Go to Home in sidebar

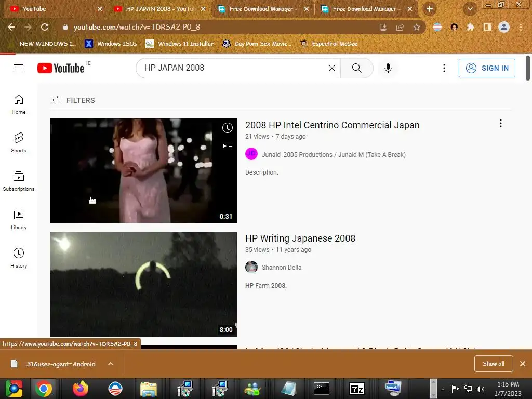click(x=19, y=104)
